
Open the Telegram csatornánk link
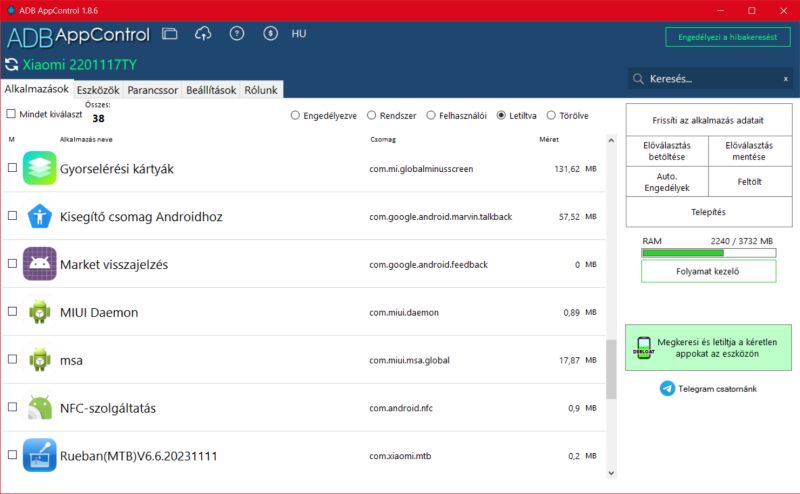click(717, 389)
